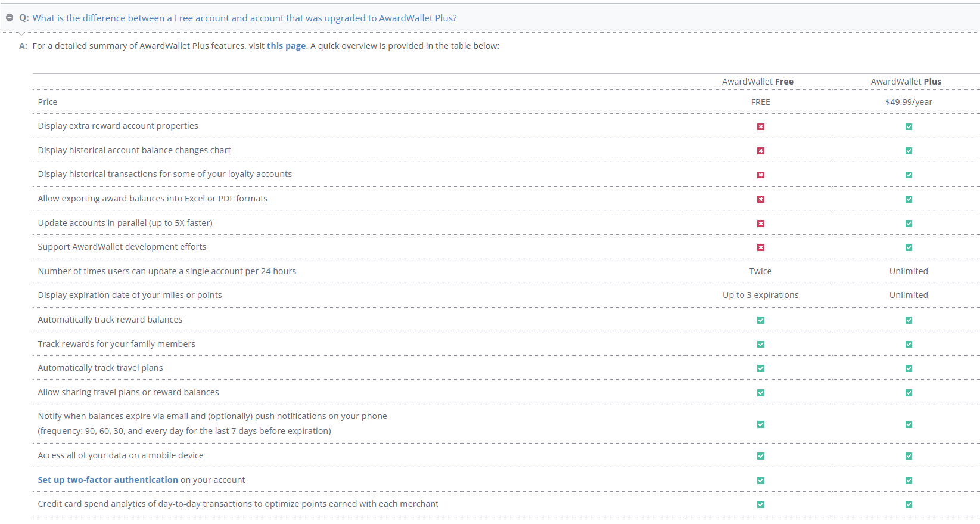
Task: Click 'Support AwardWallet development efforts' label
Action: click(122, 247)
